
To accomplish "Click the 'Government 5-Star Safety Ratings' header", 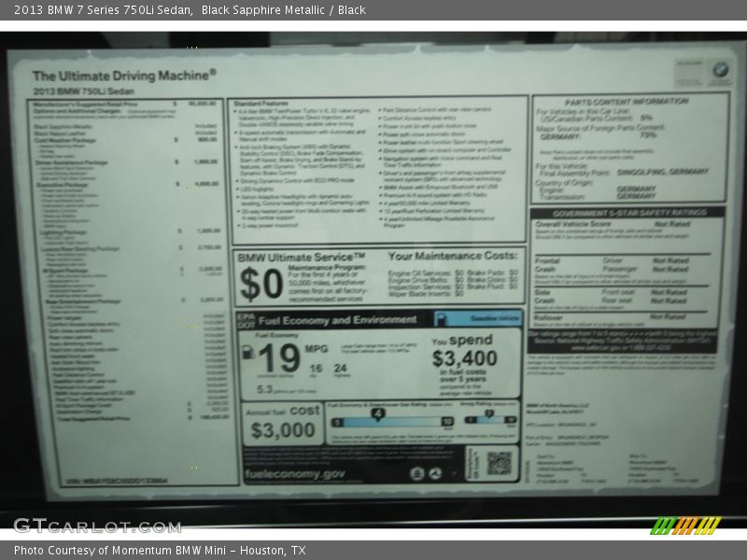I will point(629,213).
